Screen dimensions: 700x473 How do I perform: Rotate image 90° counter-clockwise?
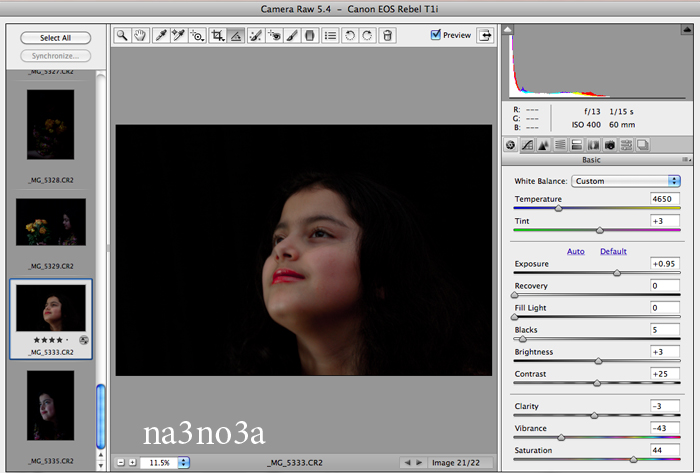350,35
